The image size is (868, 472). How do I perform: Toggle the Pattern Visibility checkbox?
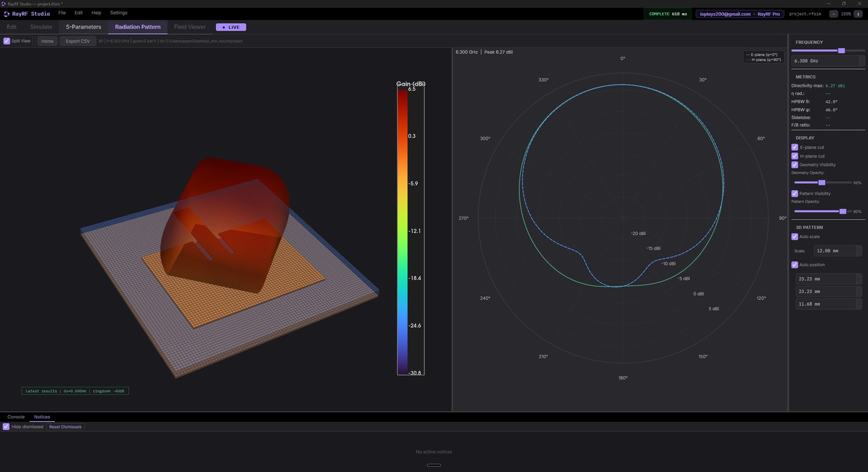click(x=795, y=193)
